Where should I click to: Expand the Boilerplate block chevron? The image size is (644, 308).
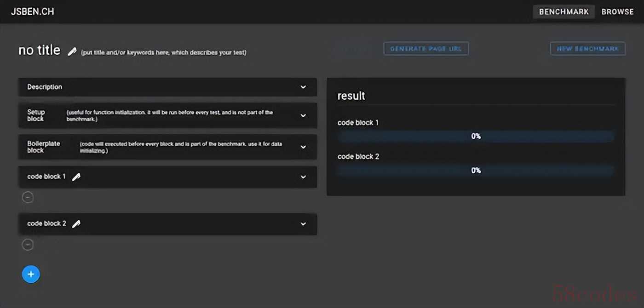pyautogui.click(x=303, y=147)
